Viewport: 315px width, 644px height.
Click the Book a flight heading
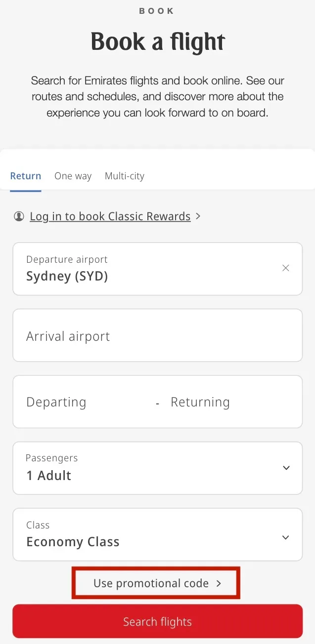157,42
